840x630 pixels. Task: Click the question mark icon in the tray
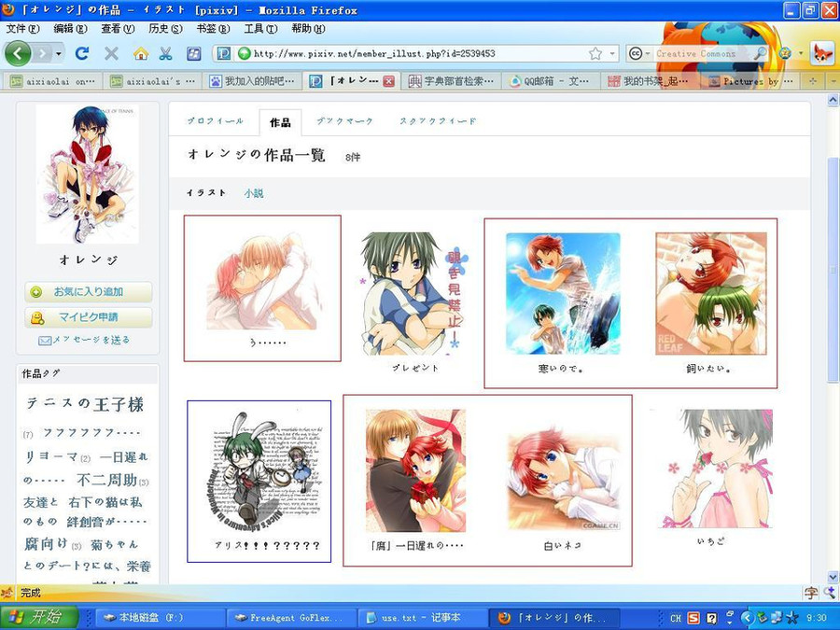pyautogui.click(x=711, y=618)
